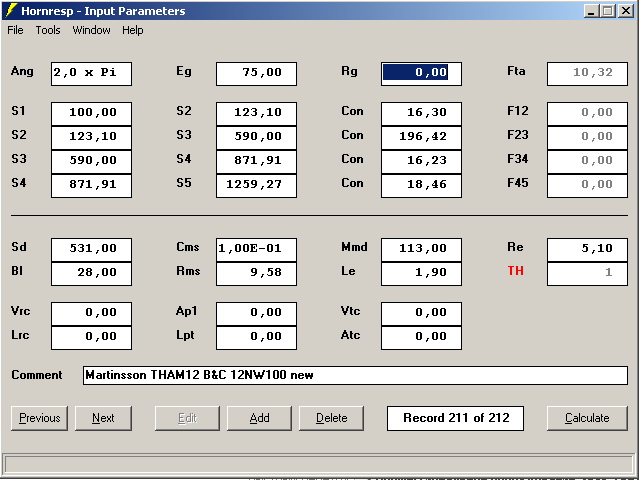
Task: Click the Mmd input field
Action: point(421,248)
